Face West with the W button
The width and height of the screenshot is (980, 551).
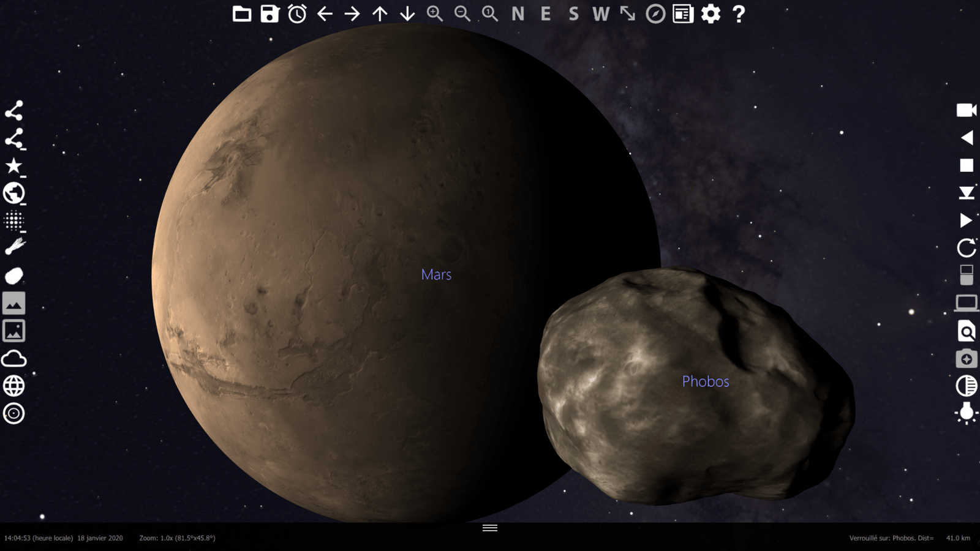(x=600, y=13)
